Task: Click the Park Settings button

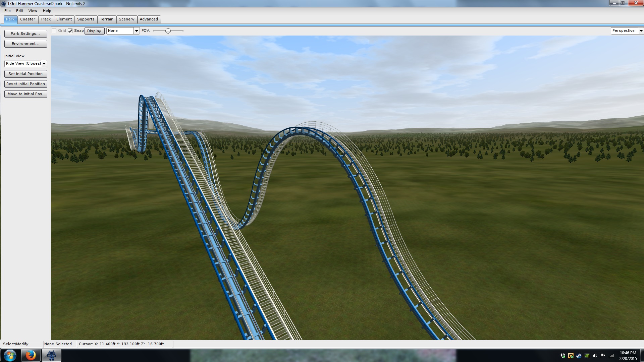Action: [x=25, y=34]
